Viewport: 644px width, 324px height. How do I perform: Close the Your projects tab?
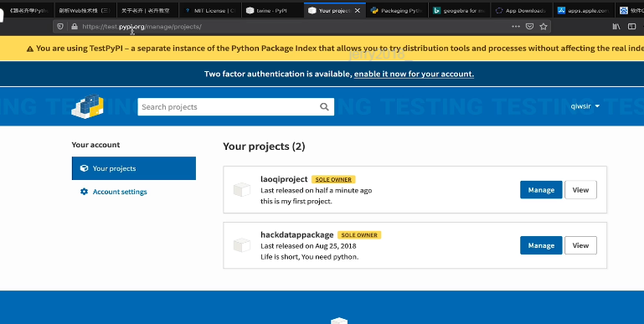[358, 11]
